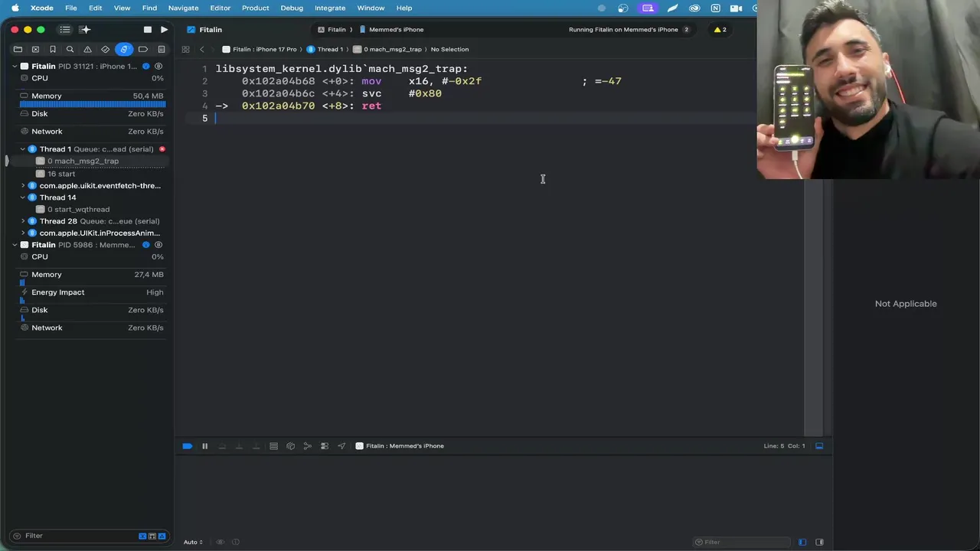
Task: Expand the Thread 28 row
Action: tap(23, 221)
